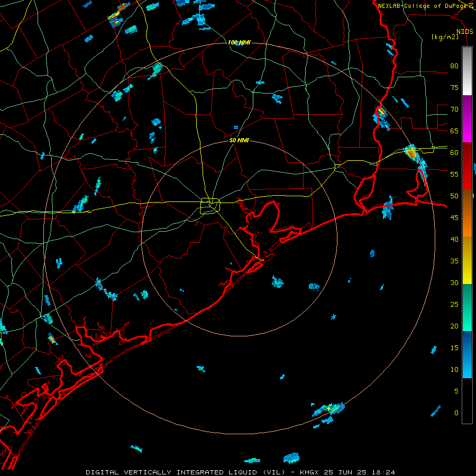Click the legend tick value 80

tap(454, 66)
